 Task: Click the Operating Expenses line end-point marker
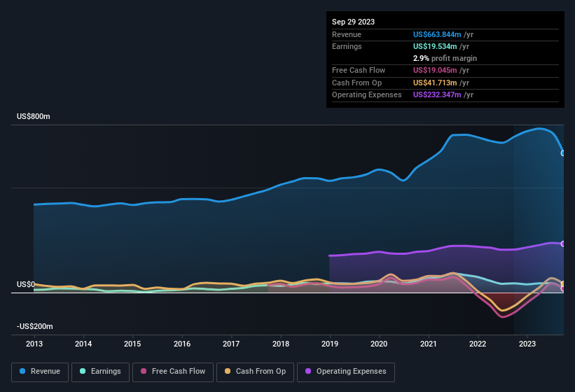point(563,244)
